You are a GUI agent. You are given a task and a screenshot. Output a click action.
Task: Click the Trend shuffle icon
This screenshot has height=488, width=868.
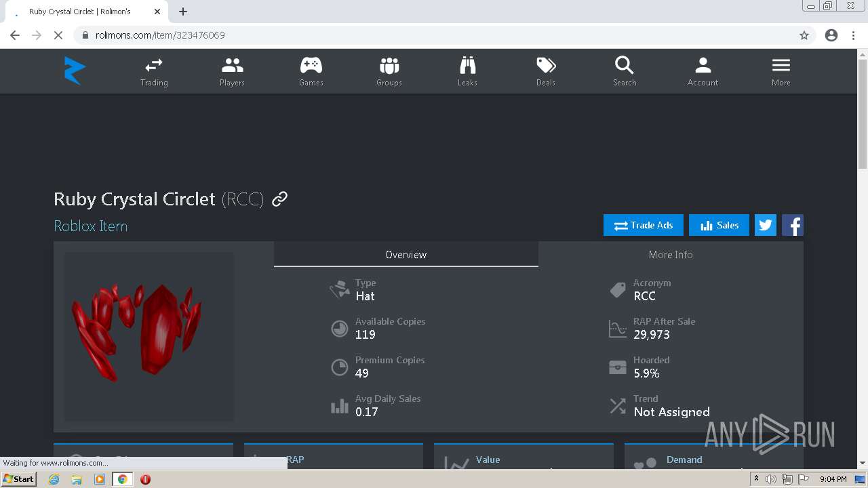pyautogui.click(x=618, y=406)
